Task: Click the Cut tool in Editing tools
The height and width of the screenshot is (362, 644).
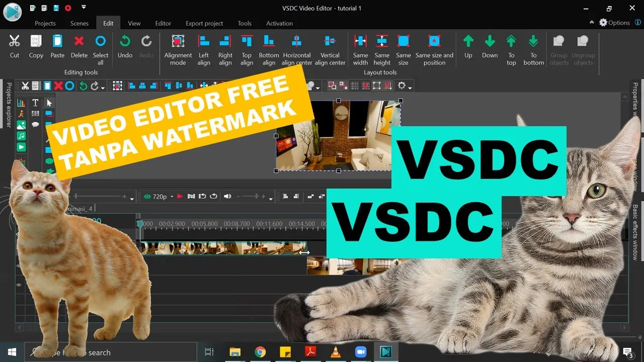Action: [x=15, y=46]
